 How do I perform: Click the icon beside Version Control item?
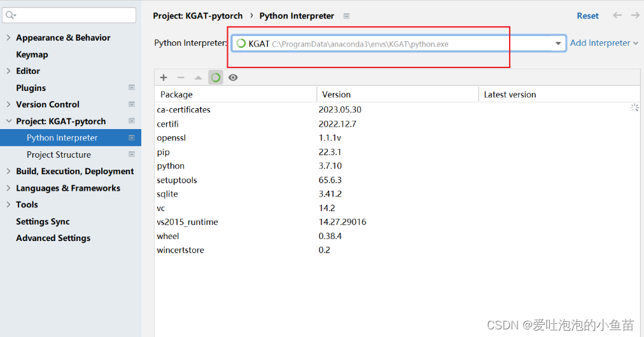(132, 104)
